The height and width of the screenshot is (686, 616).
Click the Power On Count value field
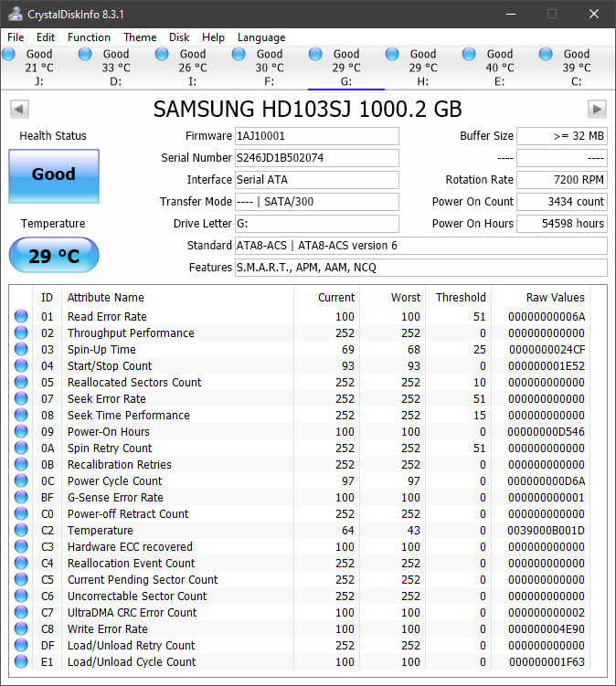[562, 202]
